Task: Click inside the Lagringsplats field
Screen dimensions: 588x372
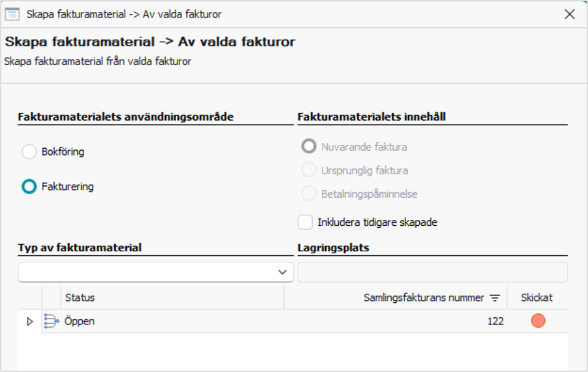Action: tap(432, 272)
